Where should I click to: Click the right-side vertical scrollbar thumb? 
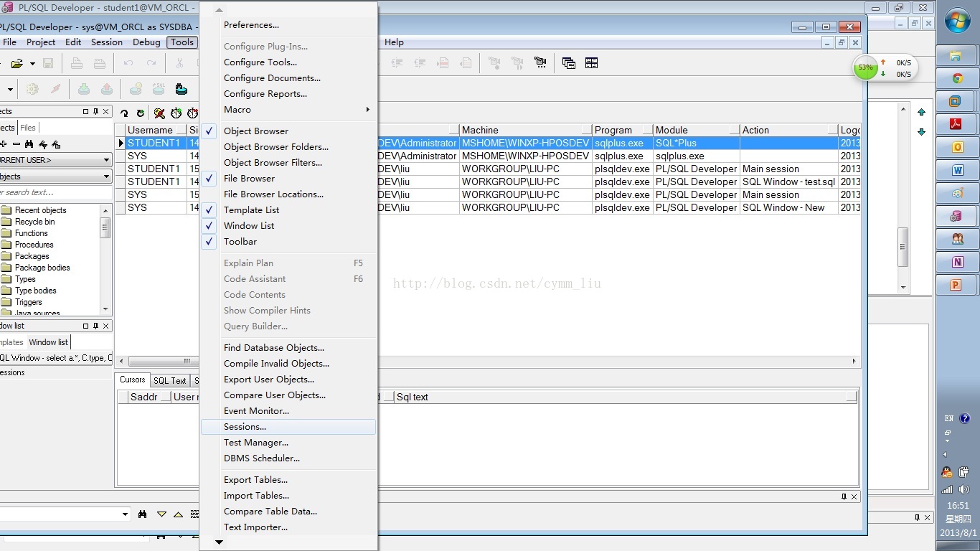click(x=903, y=248)
